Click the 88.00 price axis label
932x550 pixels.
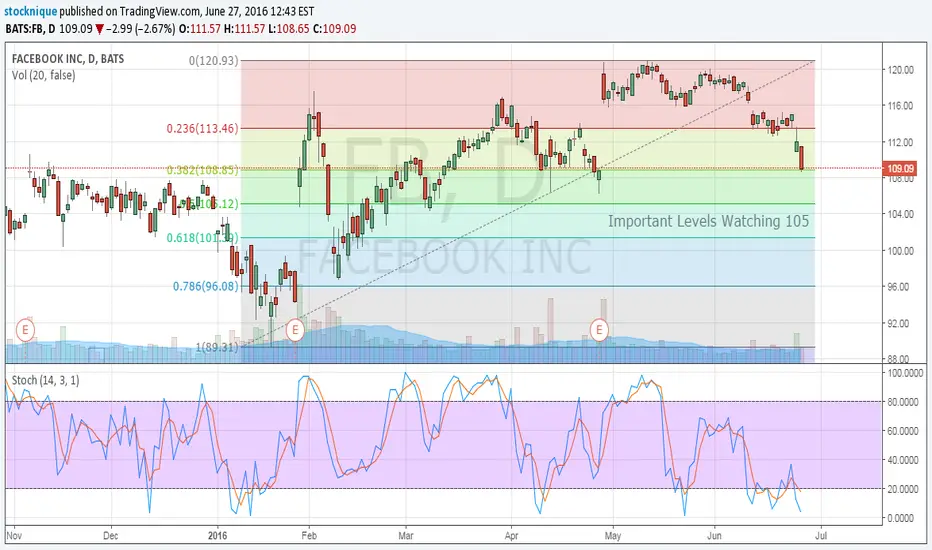point(900,359)
